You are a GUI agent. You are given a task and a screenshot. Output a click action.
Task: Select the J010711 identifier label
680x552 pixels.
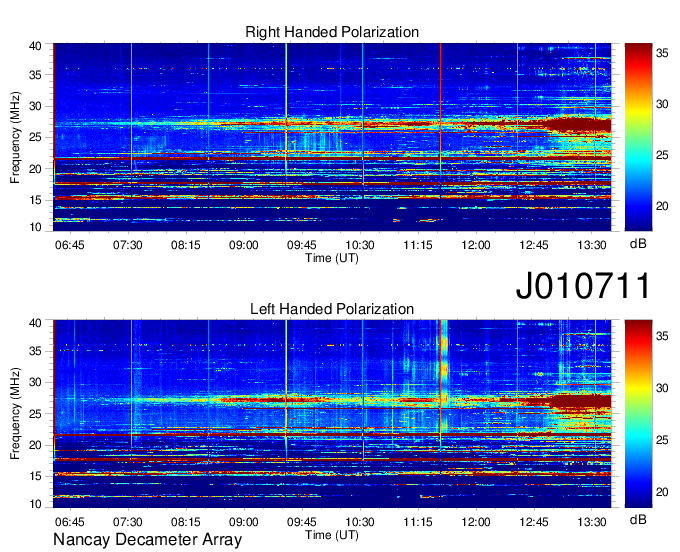[x=583, y=285]
